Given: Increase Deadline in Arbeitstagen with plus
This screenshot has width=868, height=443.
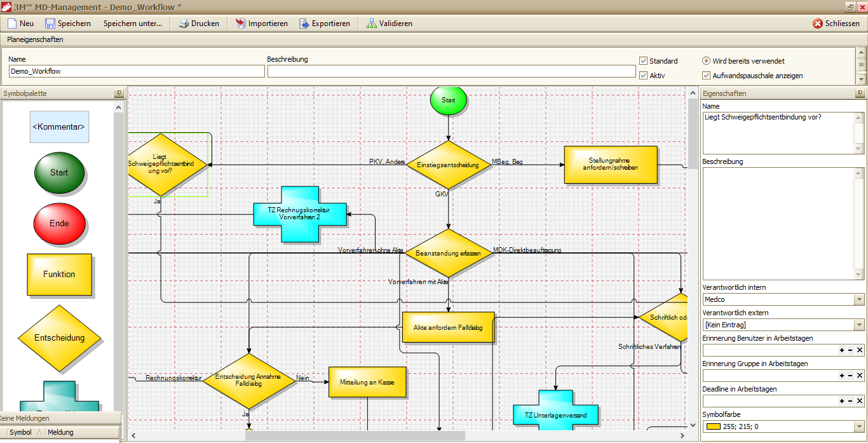Looking at the screenshot, I should tap(842, 401).
